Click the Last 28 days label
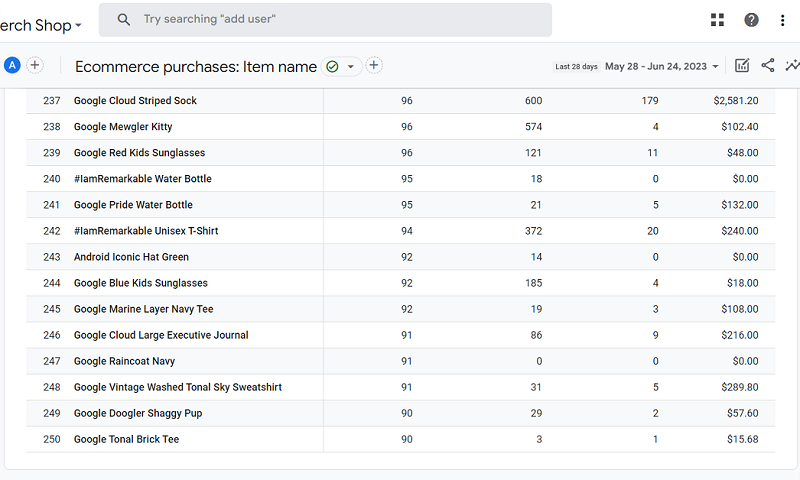 [x=577, y=67]
